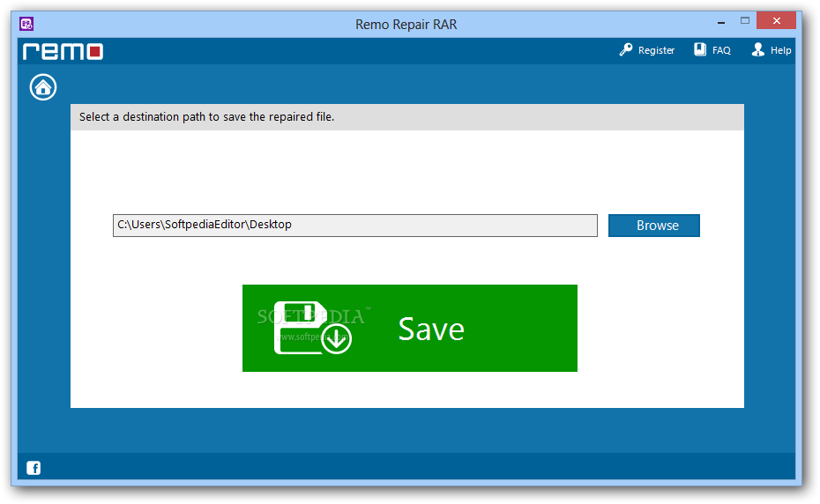Browse for a destination folder
The image size is (820, 504).
653,226
